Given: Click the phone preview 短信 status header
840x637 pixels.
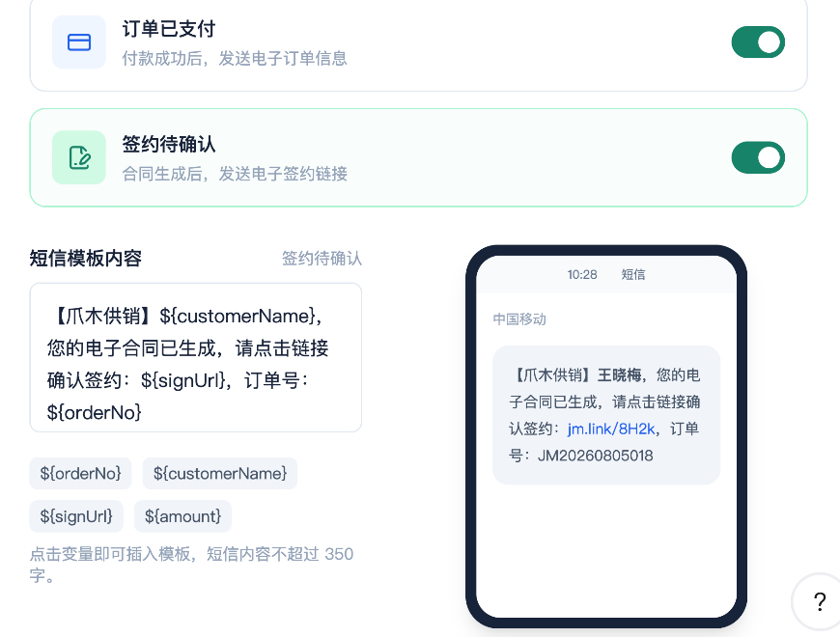Looking at the screenshot, I should pos(606,275).
